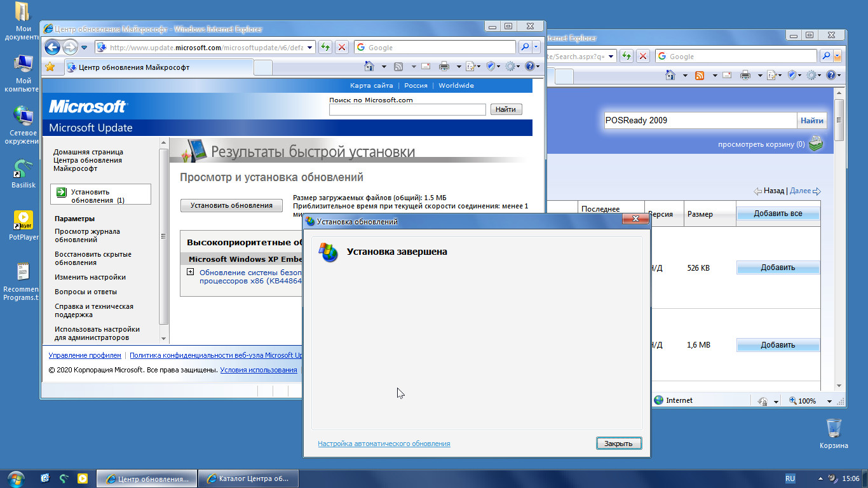Refresh the Update Catalog window page

tap(627, 56)
